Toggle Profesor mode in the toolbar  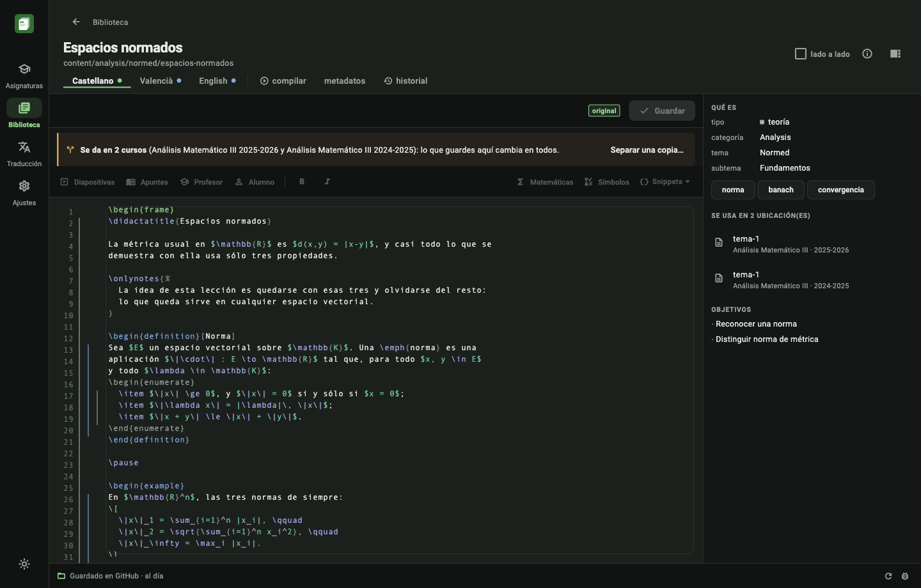(x=201, y=182)
